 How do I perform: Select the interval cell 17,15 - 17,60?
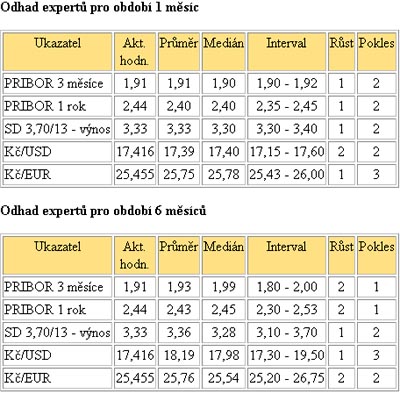click(x=286, y=152)
